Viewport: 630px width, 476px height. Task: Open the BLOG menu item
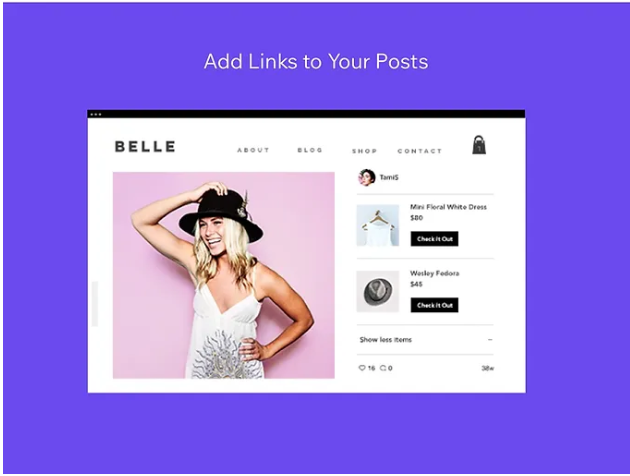coord(310,150)
